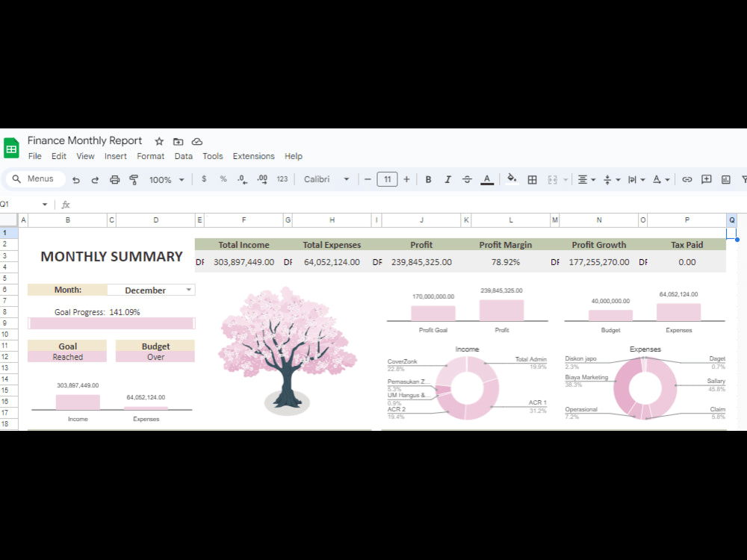Select the Profit Growth 177,255,270.00 cell

(599, 262)
